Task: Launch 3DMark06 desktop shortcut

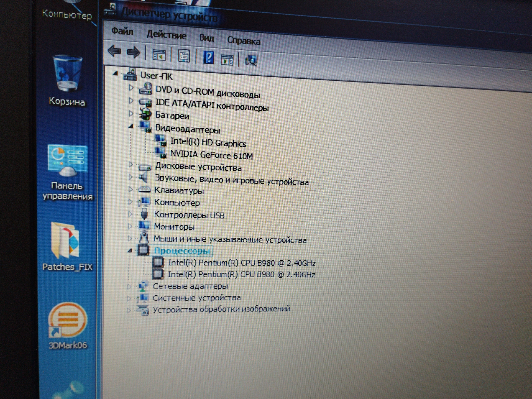Action: [x=68, y=326]
